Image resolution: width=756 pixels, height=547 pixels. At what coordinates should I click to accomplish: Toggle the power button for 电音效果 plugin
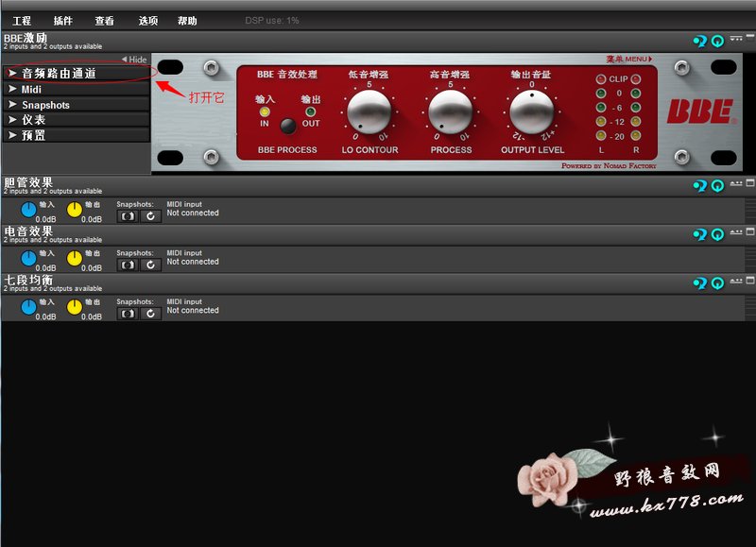717,234
